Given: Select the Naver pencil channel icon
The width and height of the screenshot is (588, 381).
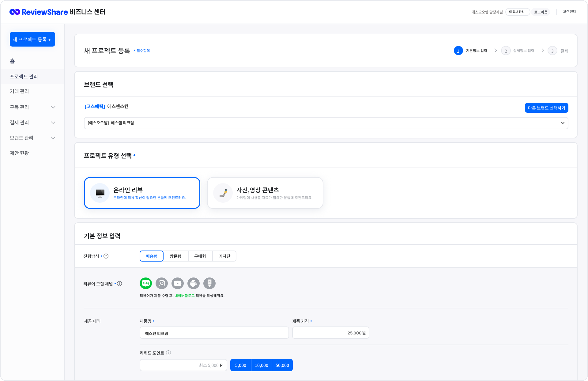Looking at the screenshot, I should (209, 283).
